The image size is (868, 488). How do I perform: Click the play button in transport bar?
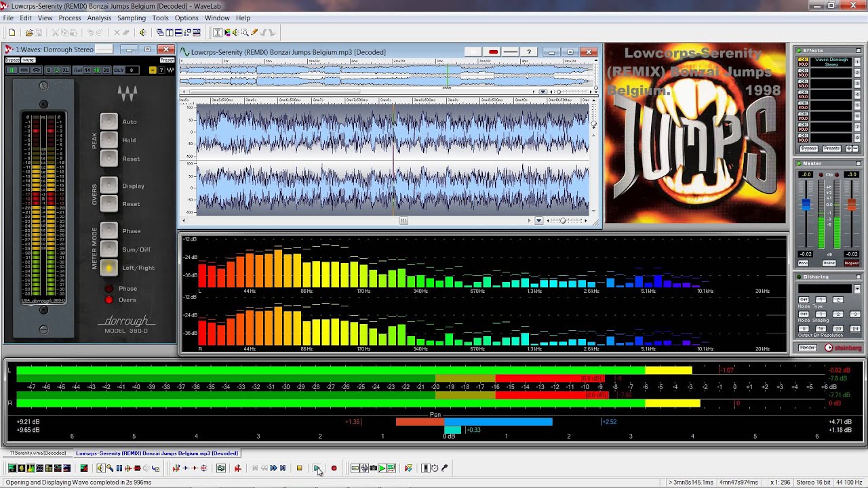coord(317,468)
